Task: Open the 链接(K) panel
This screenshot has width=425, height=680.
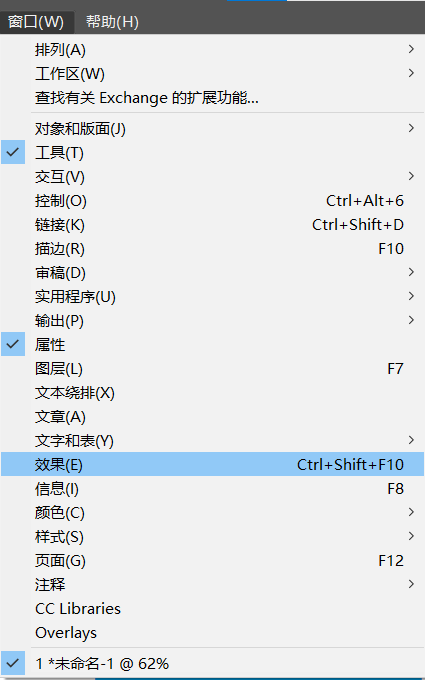Action: tap(212, 225)
